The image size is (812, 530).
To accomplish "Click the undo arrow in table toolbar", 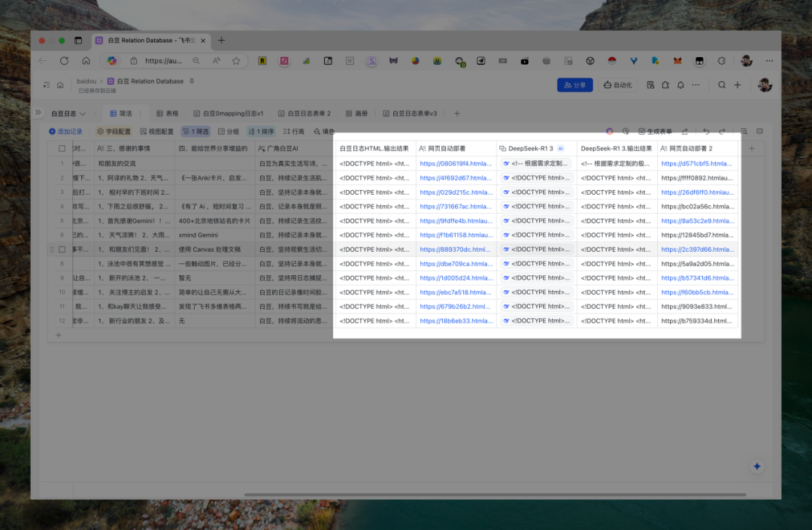I will pyautogui.click(x=706, y=132).
